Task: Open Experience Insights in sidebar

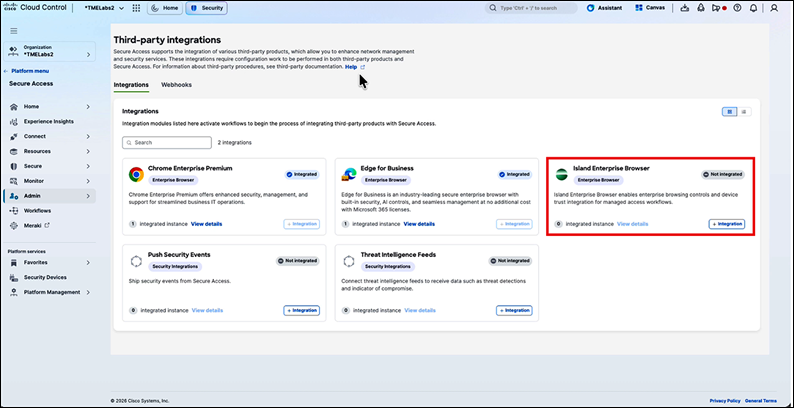Action: (50, 121)
